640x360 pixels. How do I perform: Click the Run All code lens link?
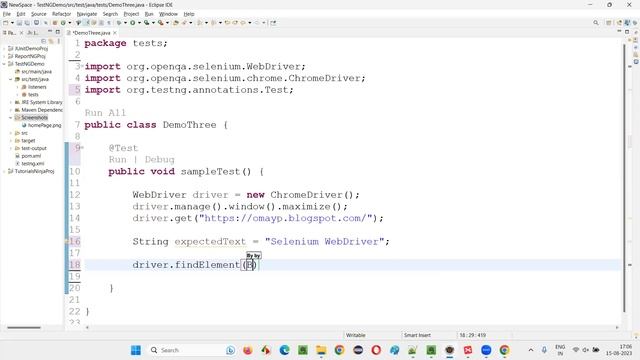pos(105,113)
